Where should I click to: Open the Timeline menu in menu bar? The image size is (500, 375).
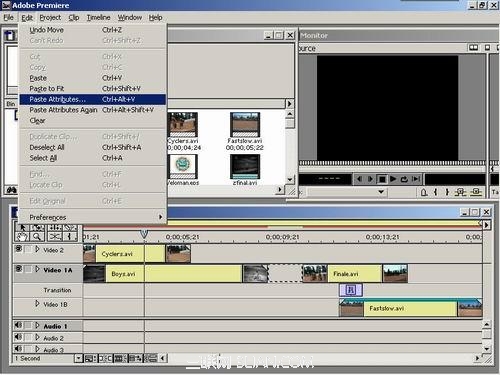click(x=99, y=18)
